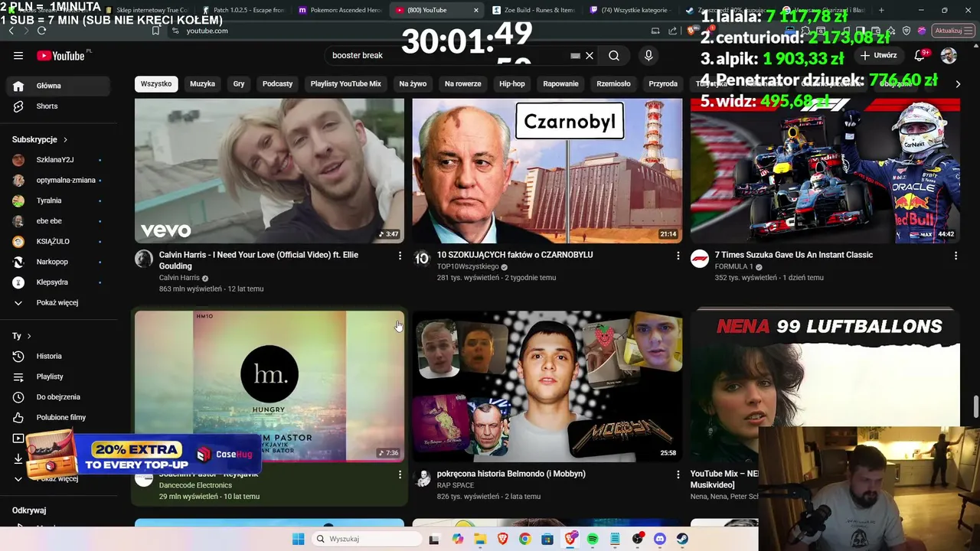This screenshot has width=980, height=551.
Task: Play the Belmondo video thumbnail
Action: tap(547, 386)
